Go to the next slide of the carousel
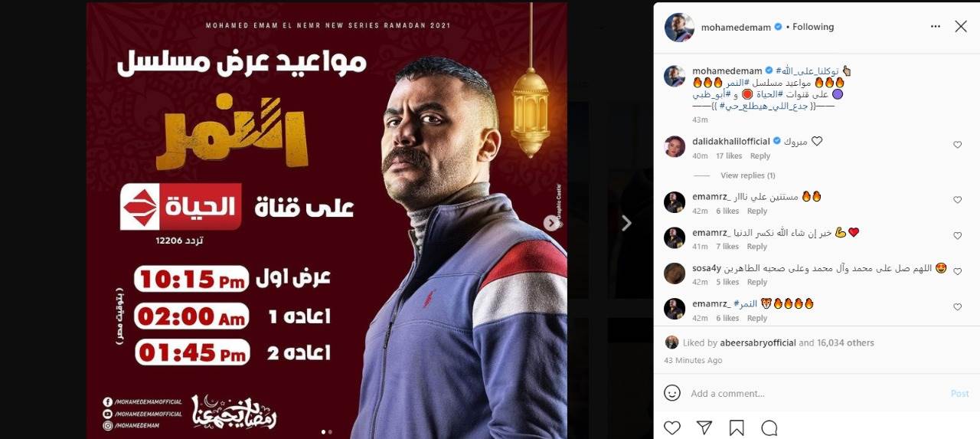The width and height of the screenshot is (980, 439). (x=551, y=222)
